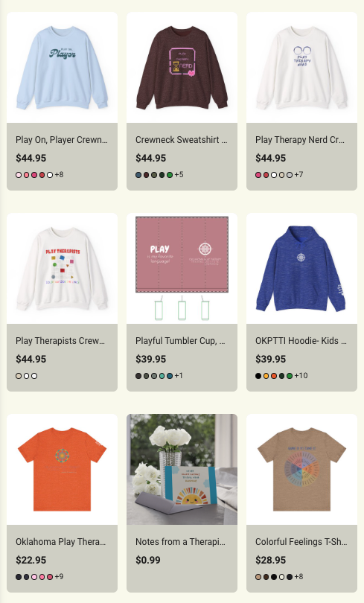
Task: Open the blue OKPTTI Hoodie product image
Action: click(x=301, y=269)
